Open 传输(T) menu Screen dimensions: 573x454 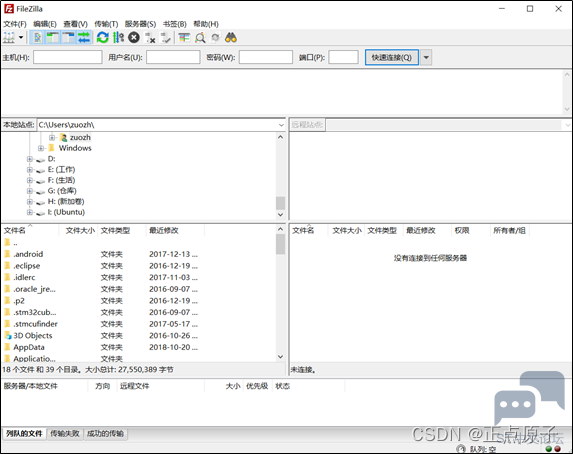pos(106,24)
